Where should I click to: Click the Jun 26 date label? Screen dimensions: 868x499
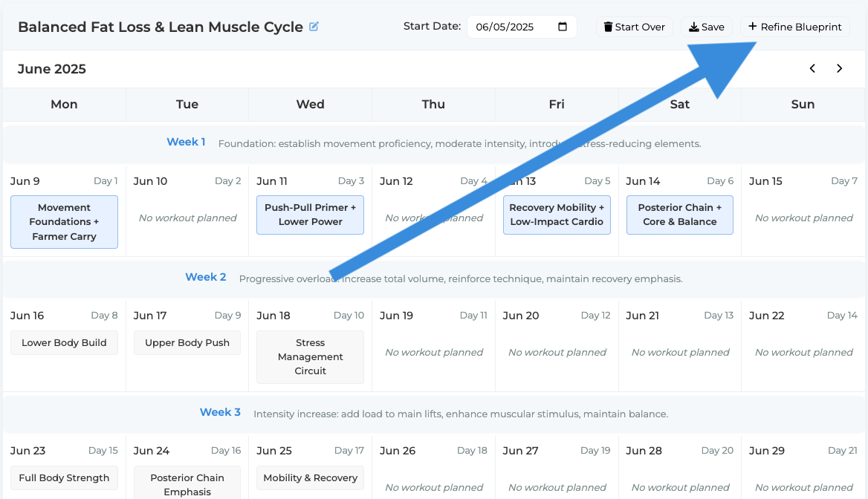click(397, 450)
